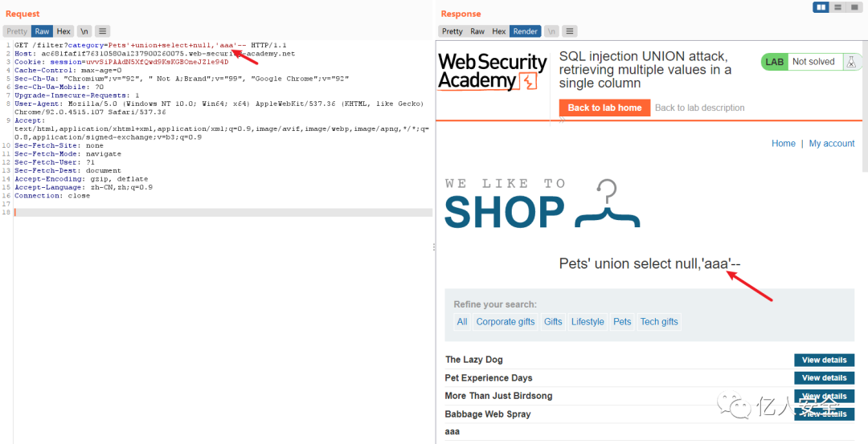Click the 'aaa' result row text
Viewport: 868px width, 444px height.
452,432
